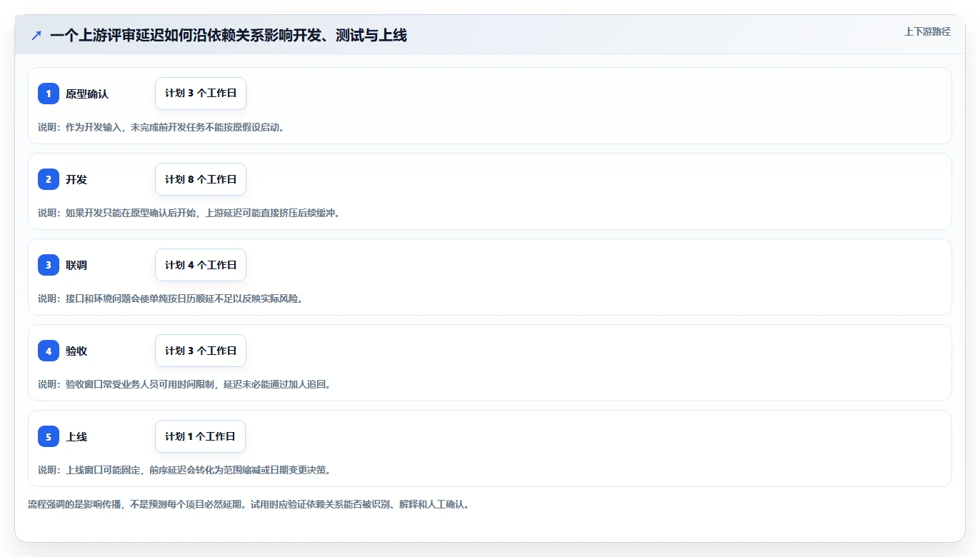Select the 上线 step name
Image resolution: width=980 pixels, height=557 pixels.
click(x=76, y=436)
